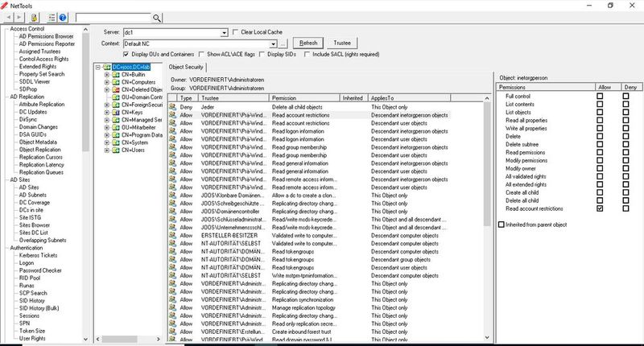Image resolution: width=644 pixels, height=346 pixels.
Task: Select the Object Security tab
Action: (186, 67)
